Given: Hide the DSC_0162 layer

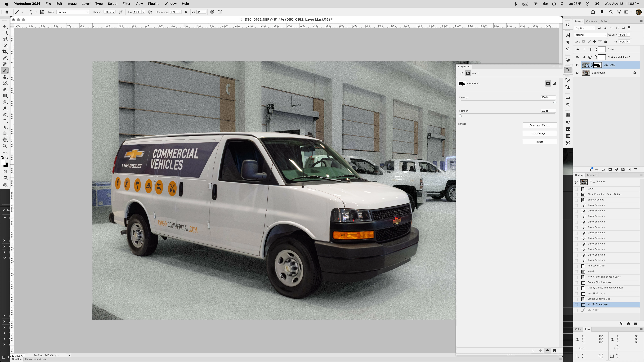Looking at the screenshot, I should (x=577, y=65).
